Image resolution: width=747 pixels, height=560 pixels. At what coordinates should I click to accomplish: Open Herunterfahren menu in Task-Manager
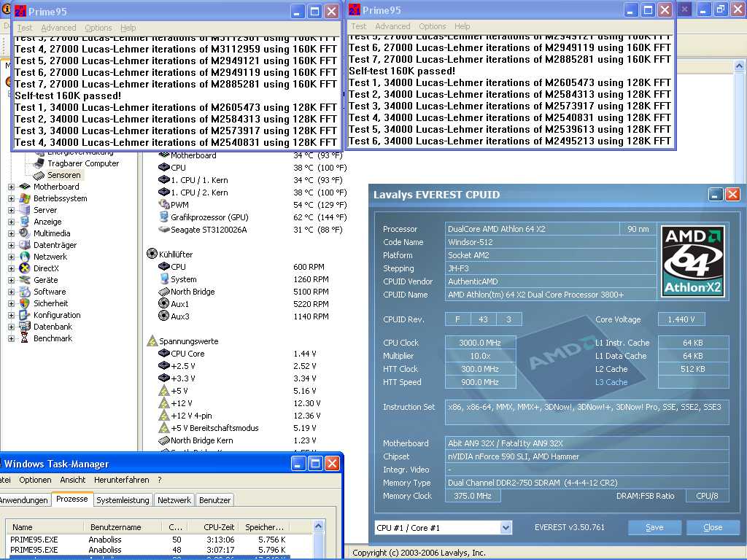pyautogui.click(x=122, y=480)
